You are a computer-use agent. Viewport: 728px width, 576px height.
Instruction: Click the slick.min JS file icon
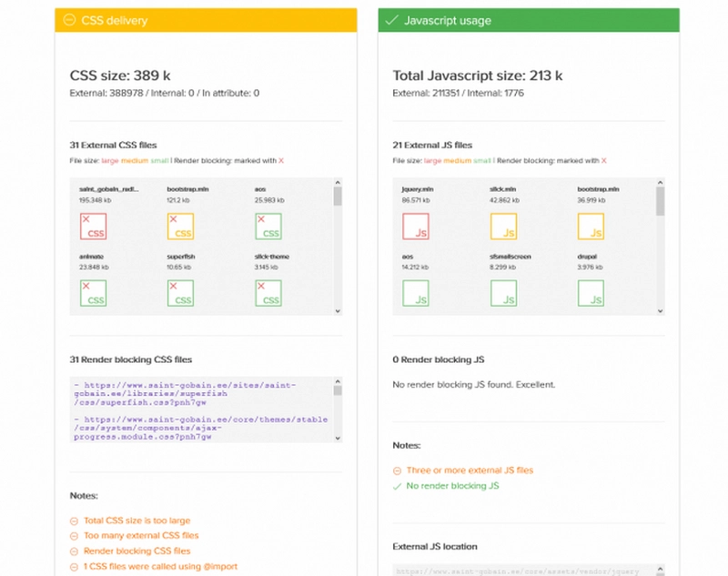pyautogui.click(x=503, y=226)
